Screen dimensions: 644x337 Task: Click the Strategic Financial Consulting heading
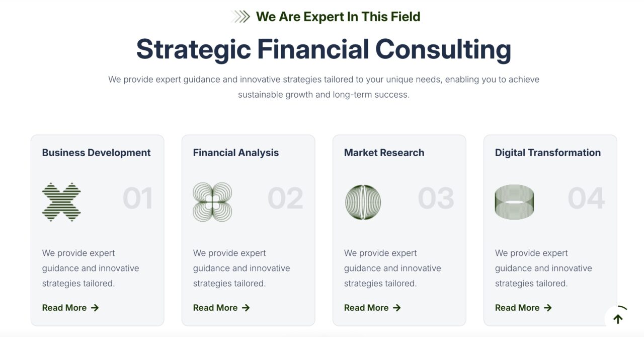(324, 49)
